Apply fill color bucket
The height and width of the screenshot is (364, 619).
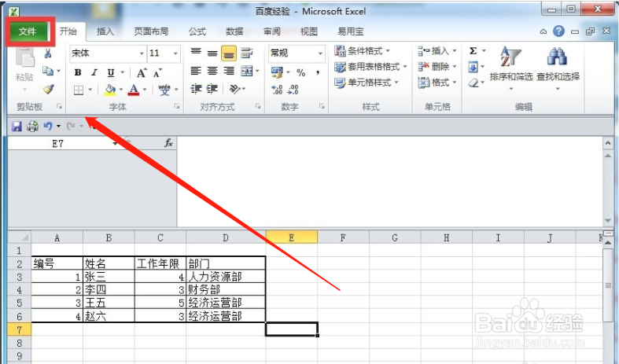pos(110,90)
